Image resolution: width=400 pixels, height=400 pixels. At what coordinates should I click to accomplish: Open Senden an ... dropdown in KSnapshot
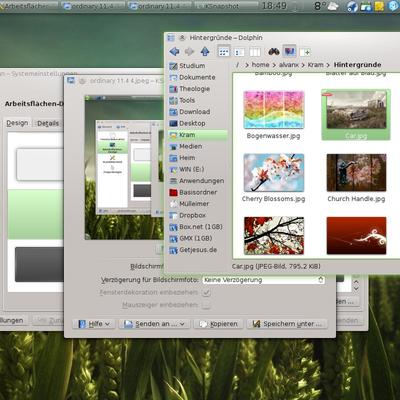click(x=154, y=324)
